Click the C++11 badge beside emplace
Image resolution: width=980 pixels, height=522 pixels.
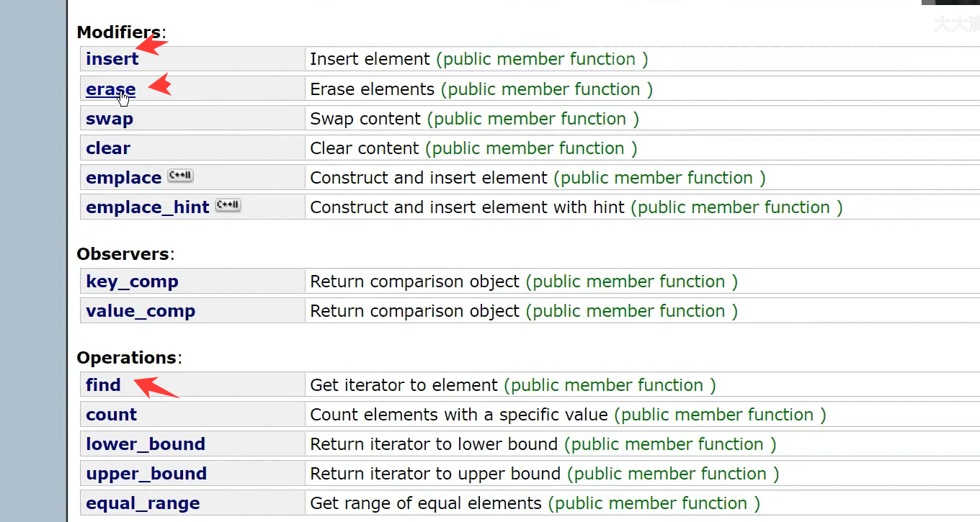(x=180, y=176)
